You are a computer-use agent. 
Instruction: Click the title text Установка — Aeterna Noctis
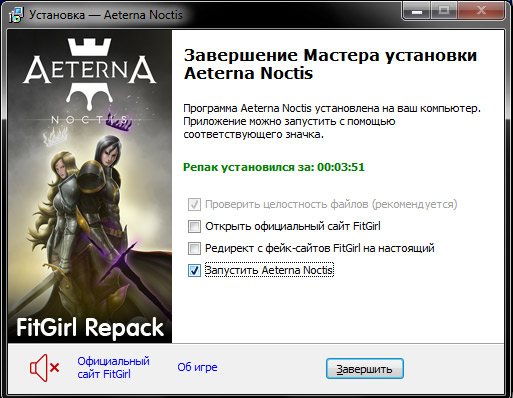click(106, 15)
